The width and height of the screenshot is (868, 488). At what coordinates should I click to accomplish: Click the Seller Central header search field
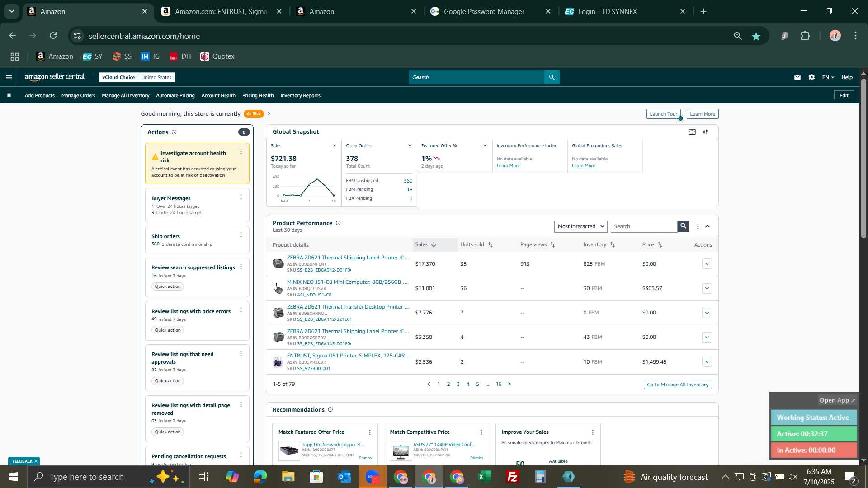tap(476, 77)
